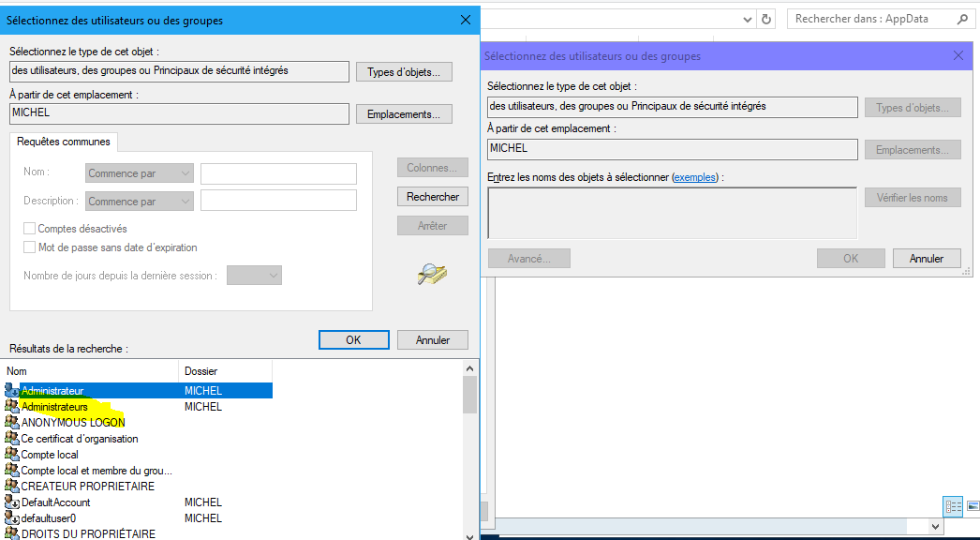Click Types d'objets in the background dialog
The width and height of the screenshot is (980, 540).
(x=913, y=108)
